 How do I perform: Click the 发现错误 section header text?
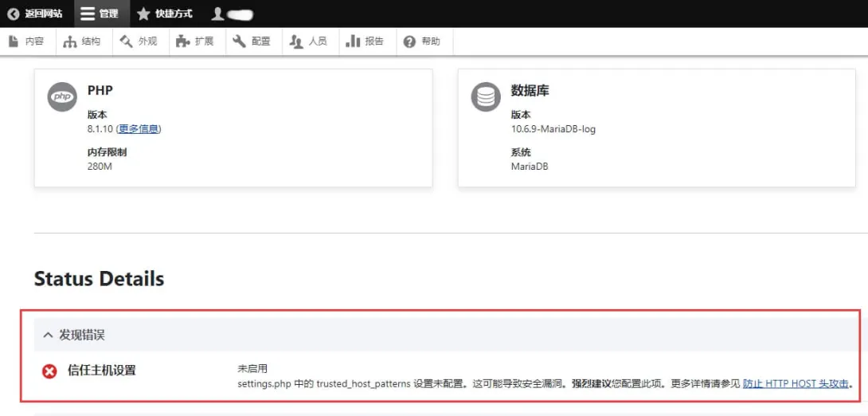point(82,335)
